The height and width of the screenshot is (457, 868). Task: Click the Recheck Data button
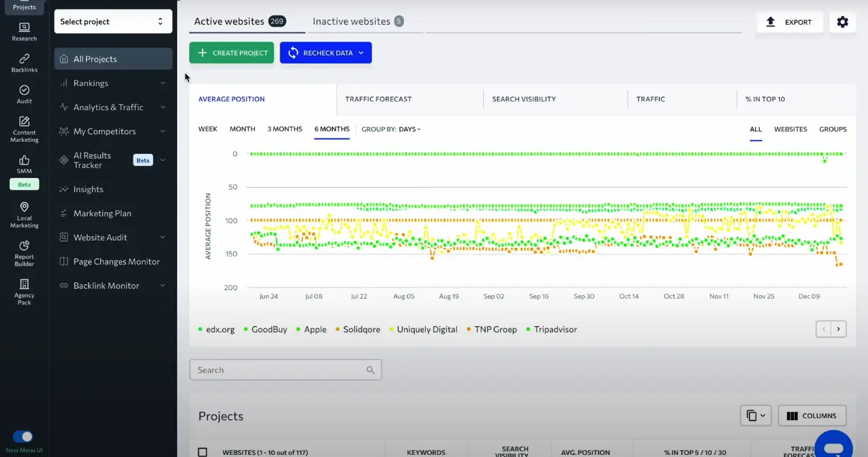(326, 52)
